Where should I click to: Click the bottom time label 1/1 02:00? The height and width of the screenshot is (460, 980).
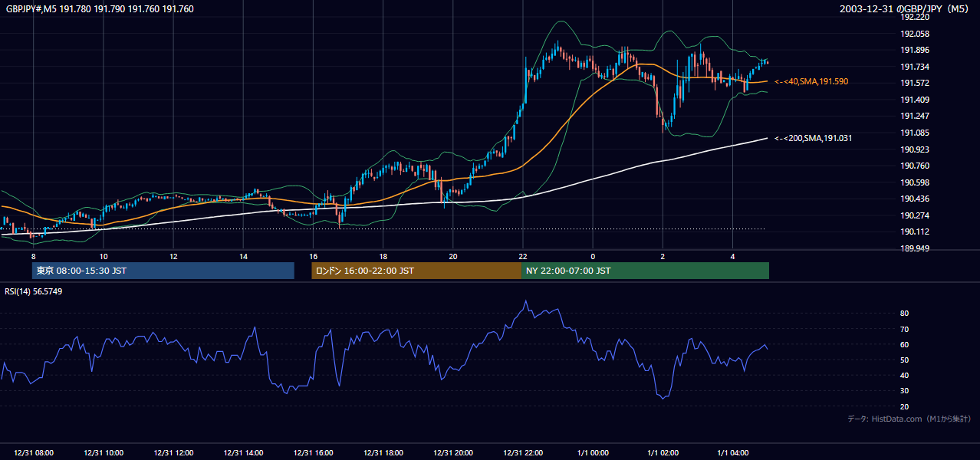pyautogui.click(x=663, y=453)
